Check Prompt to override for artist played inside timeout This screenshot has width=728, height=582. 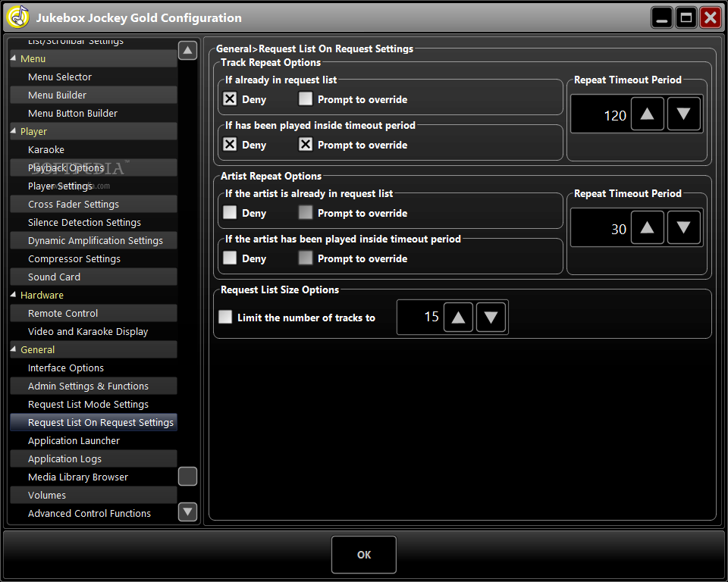pos(306,258)
